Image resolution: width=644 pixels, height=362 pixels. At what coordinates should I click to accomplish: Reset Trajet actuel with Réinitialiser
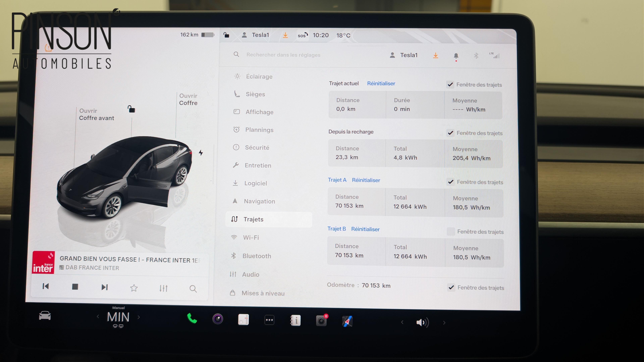pos(381,83)
